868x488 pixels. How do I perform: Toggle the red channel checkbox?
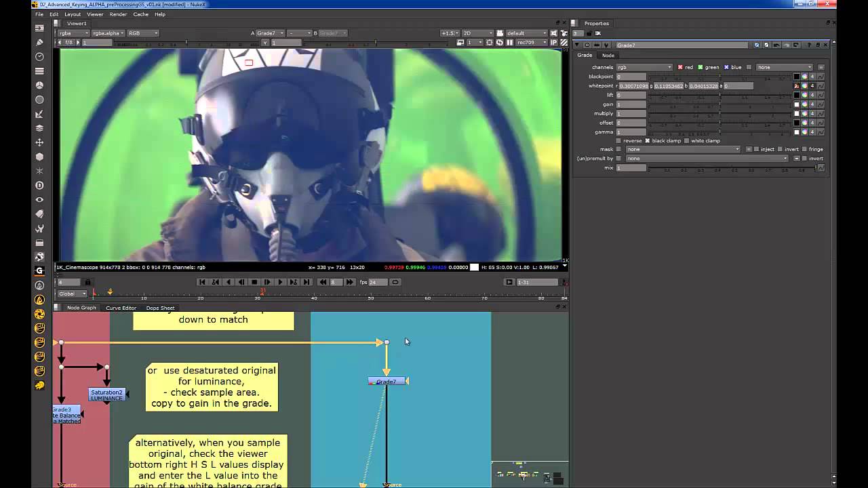[680, 67]
